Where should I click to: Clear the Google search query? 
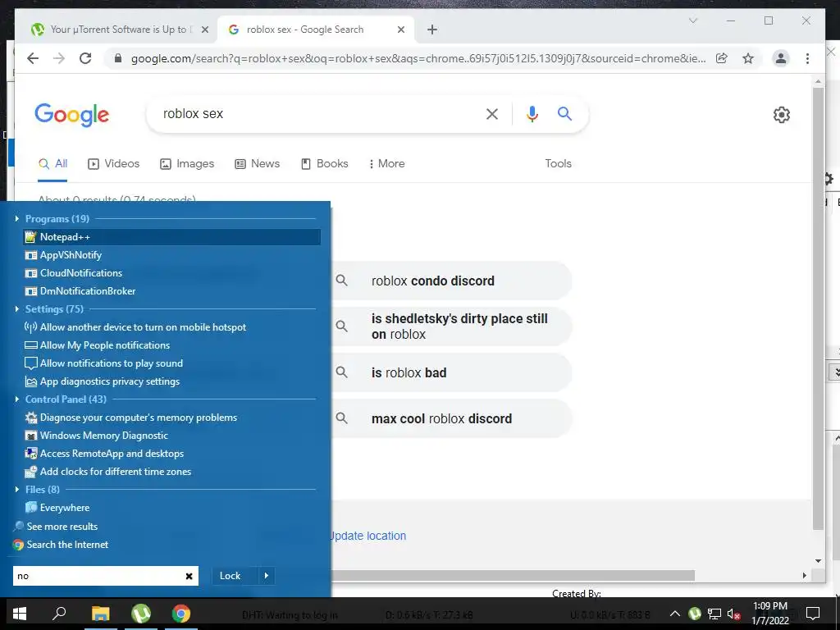pos(492,113)
